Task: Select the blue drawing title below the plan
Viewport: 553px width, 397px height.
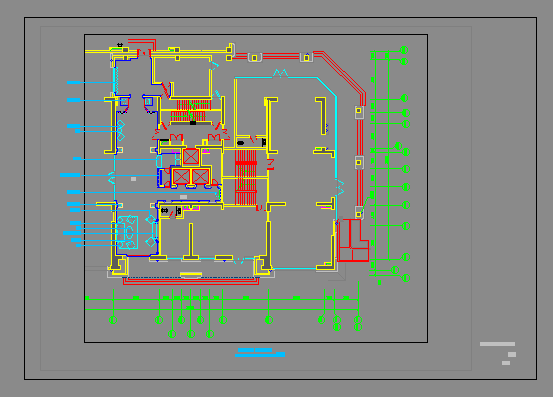Action: [x=260, y=352]
